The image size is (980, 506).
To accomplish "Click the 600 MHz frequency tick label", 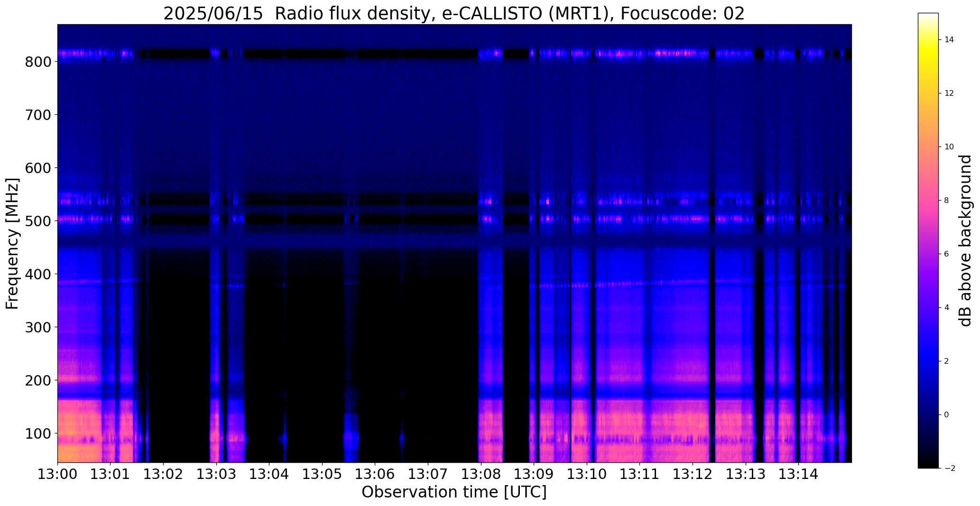I will coord(37,168).
